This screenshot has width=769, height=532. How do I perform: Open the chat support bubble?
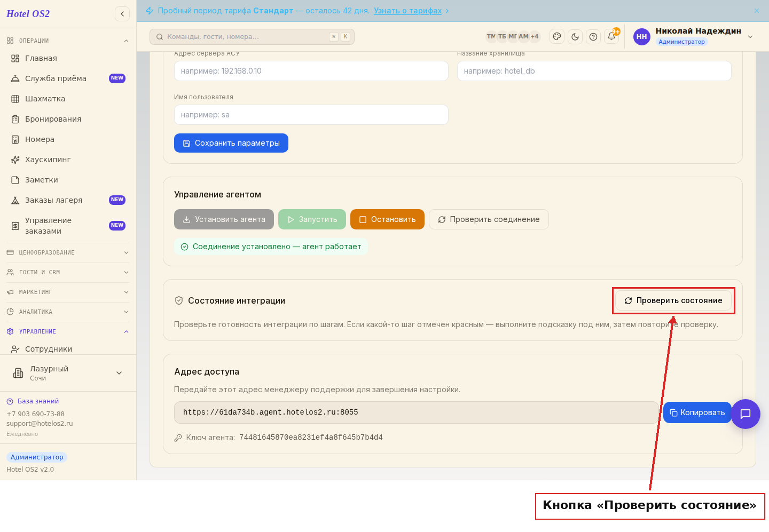(x=746, y=414)
